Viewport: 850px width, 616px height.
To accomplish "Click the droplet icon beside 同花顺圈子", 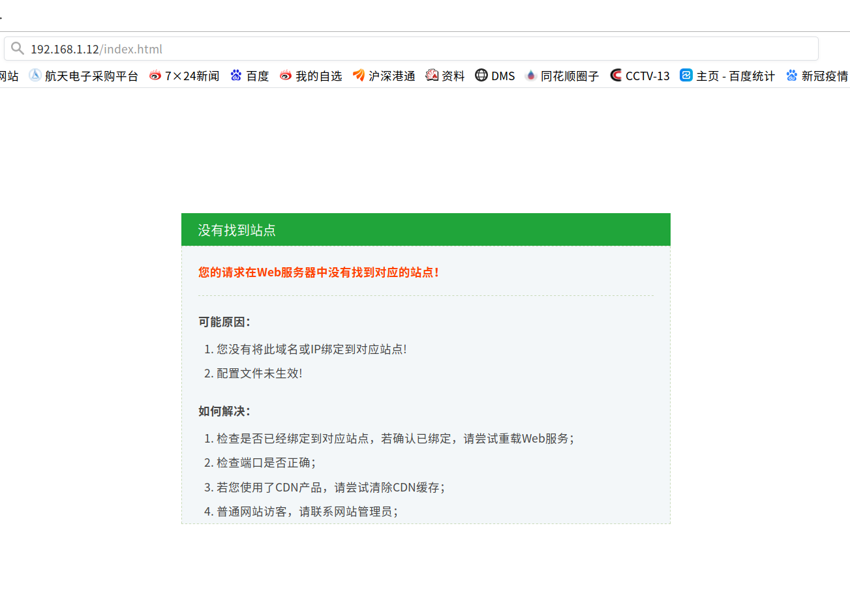I will click(x=531, y=76).
